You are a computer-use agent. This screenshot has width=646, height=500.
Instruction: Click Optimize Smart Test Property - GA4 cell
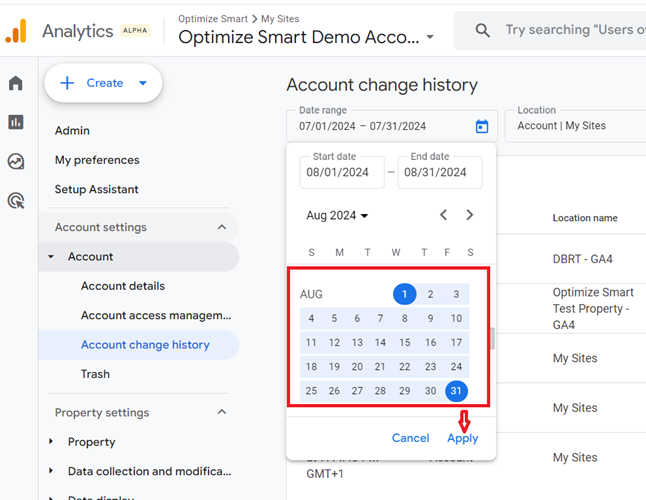coord(593,308)
